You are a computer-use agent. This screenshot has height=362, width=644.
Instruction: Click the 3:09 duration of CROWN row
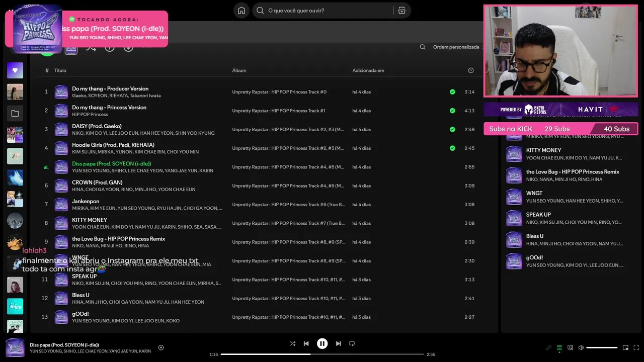[x=469, y=186]
